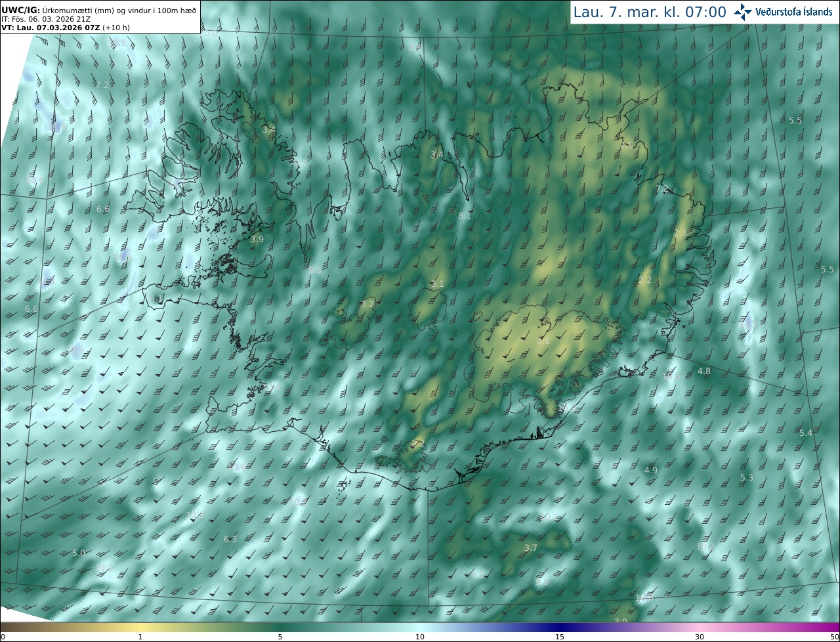Click the '0' label on the colour scale
Screen dimensions: 840x642
pyautogui.click(x=3, y=637)
